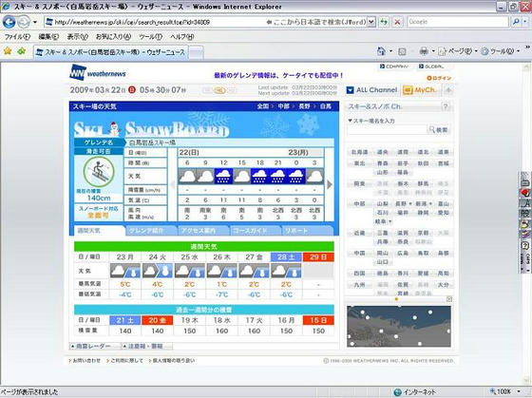Click the refresh page icon beside address bar
The width and height of the screenshot is (532, 398).
384,22
